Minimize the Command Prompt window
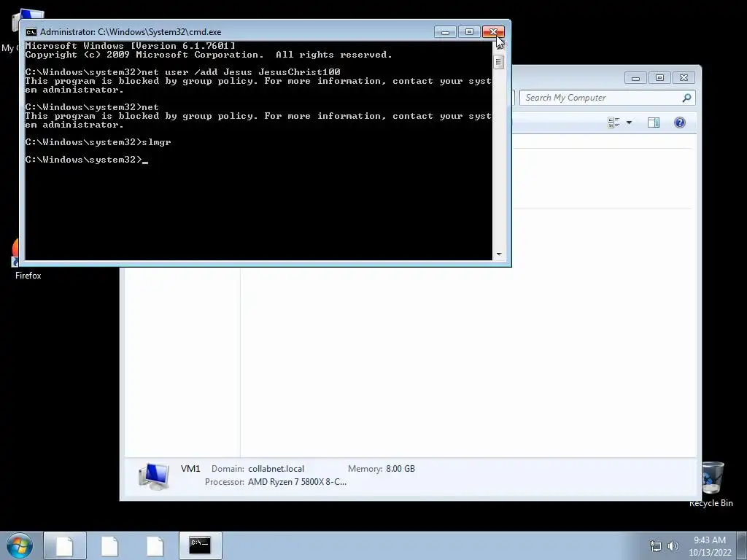This screenshot has width=747, height=560. (x=446, y=32)
